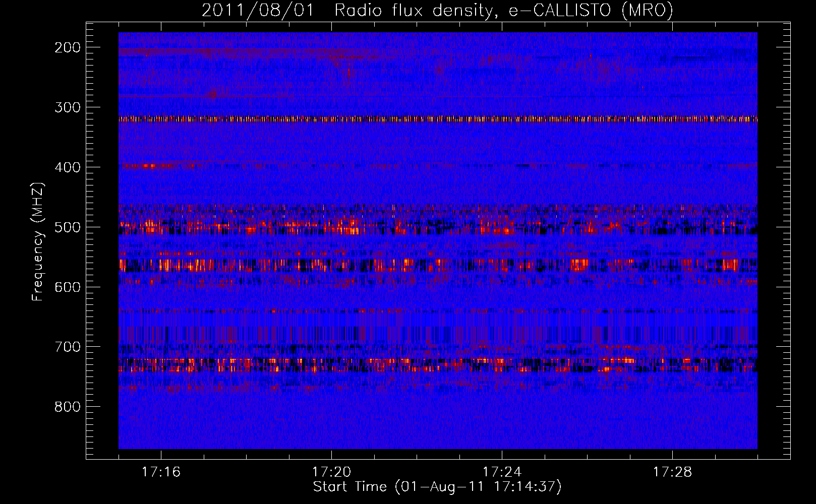The image size is (816, 504).
Task: Click the 'Frequency (MHZ)' axis label
Action: pos(38,241)
